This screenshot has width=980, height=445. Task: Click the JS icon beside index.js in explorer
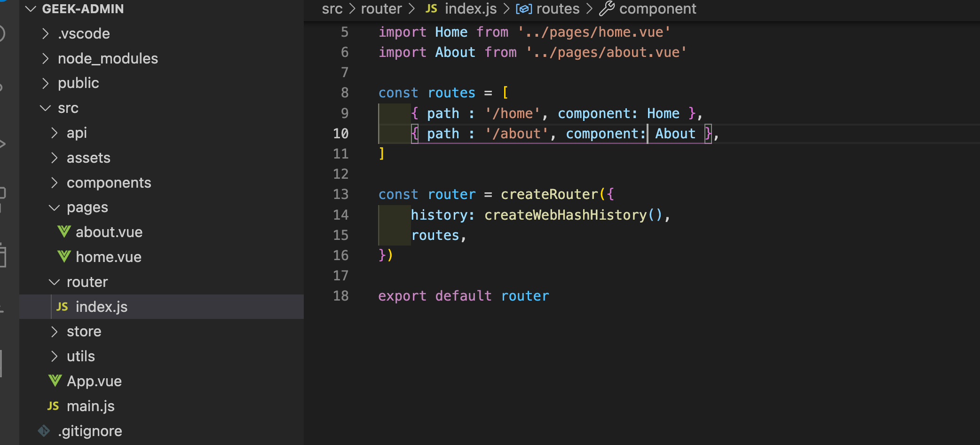tap(63, 307)
